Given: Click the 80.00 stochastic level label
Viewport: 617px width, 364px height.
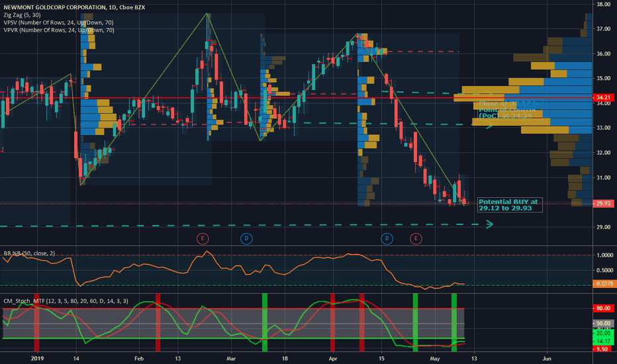Looking at the screenshot, I should (x=603, y=308).
